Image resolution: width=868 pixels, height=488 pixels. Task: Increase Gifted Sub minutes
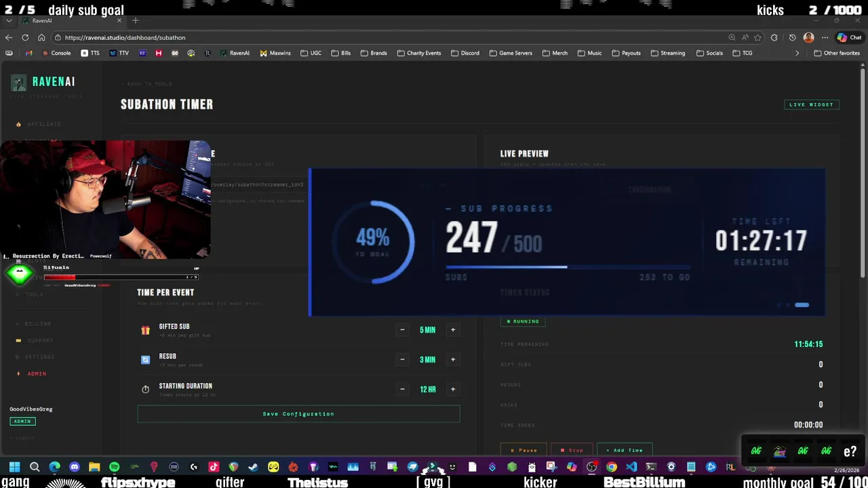click(453, 330)
